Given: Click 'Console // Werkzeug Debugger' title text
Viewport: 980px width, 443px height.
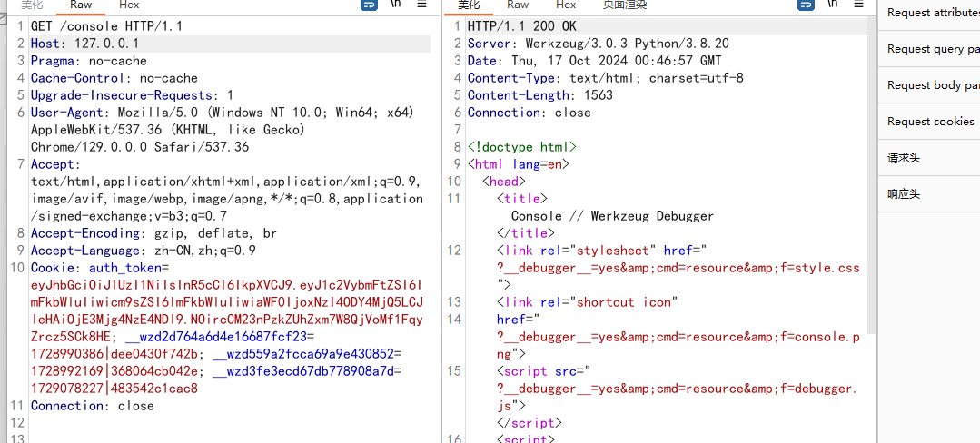Looking at the screenshot, I should (612, 216).
